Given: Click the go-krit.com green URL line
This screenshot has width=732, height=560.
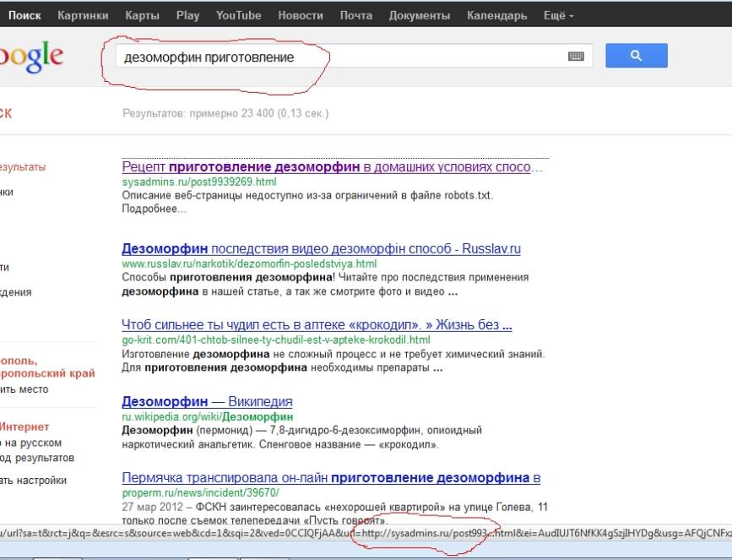Looking at the screenshot, I should [276, 340].
